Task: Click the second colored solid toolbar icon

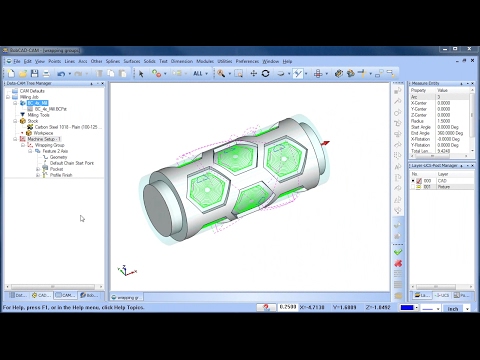Action: tap(350, 73)
